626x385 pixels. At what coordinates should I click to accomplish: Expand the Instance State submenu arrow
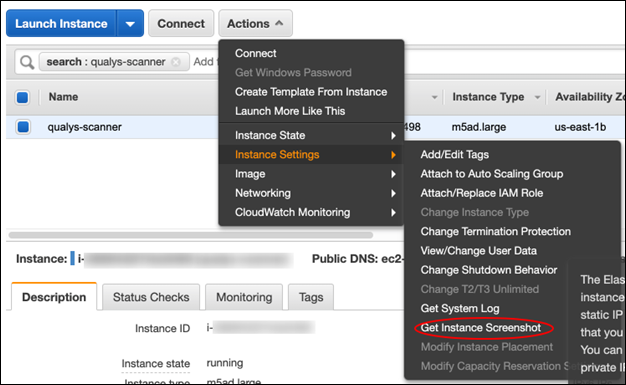point(393,136)
